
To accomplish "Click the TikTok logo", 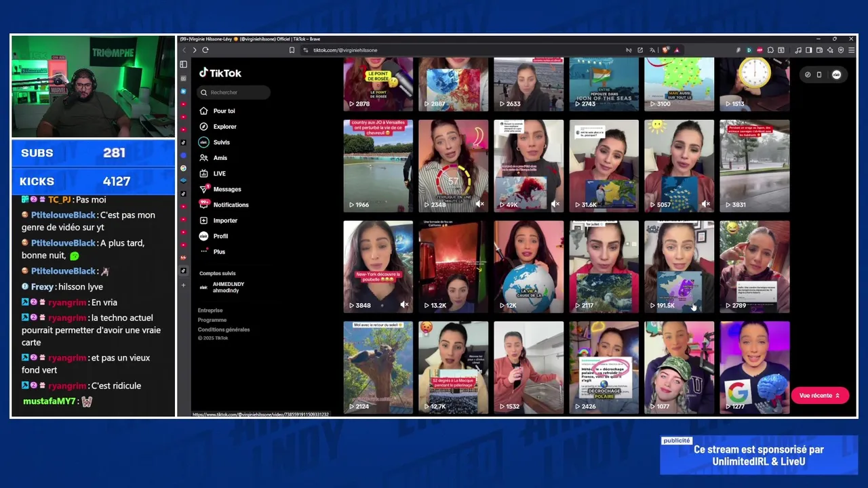I will pyautogui.click(x=220, y=73).
